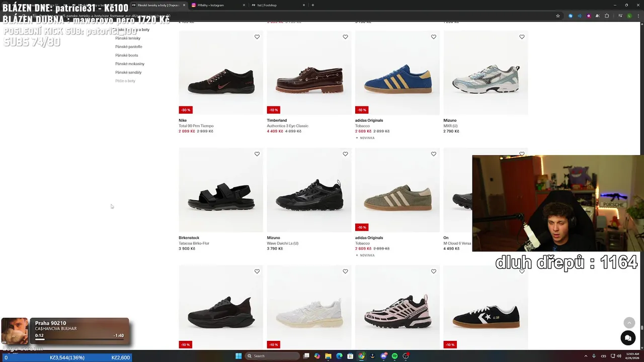
Task: Click the scroll-to-top arrow button
Action: [629, 323]
